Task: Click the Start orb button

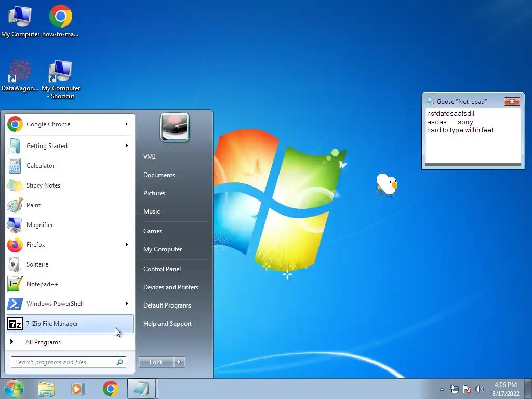Action: pos(14,389)
